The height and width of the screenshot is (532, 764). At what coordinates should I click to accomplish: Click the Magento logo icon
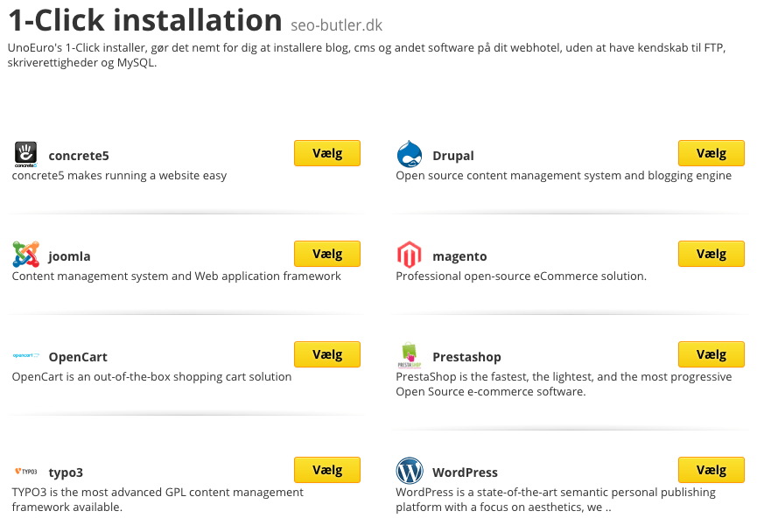click(410, 255)
